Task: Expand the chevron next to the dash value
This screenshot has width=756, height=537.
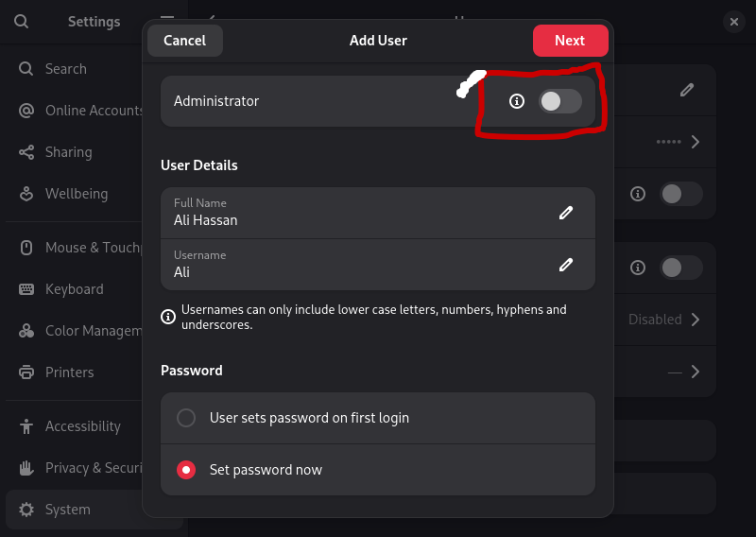Action: click(696, 372)
